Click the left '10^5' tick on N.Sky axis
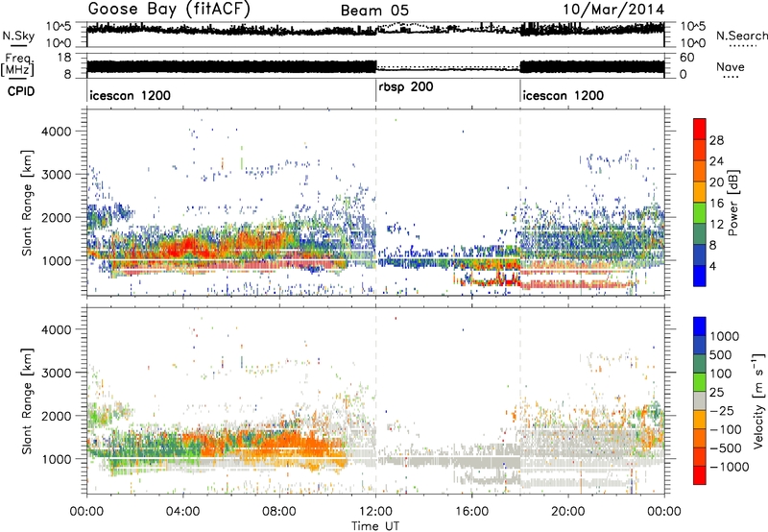Viewport: 768px width, 532px height. click(59, 27)
